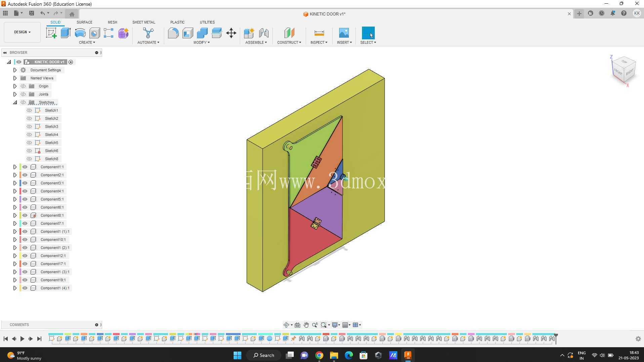Viewport: 644px width, 362px height.
Task: Click the Offset Face tool
Action: click(217, 33)
